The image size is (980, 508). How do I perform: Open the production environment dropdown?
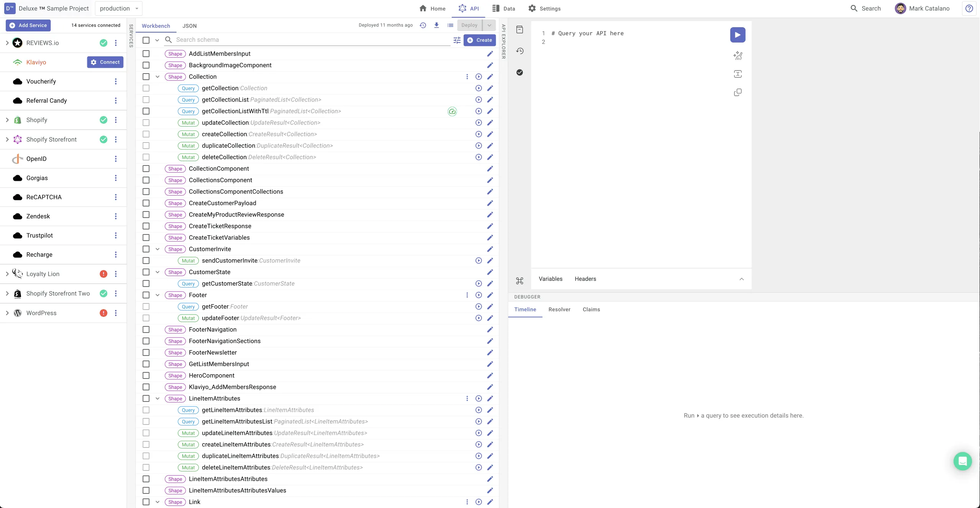tap(119, 8)
